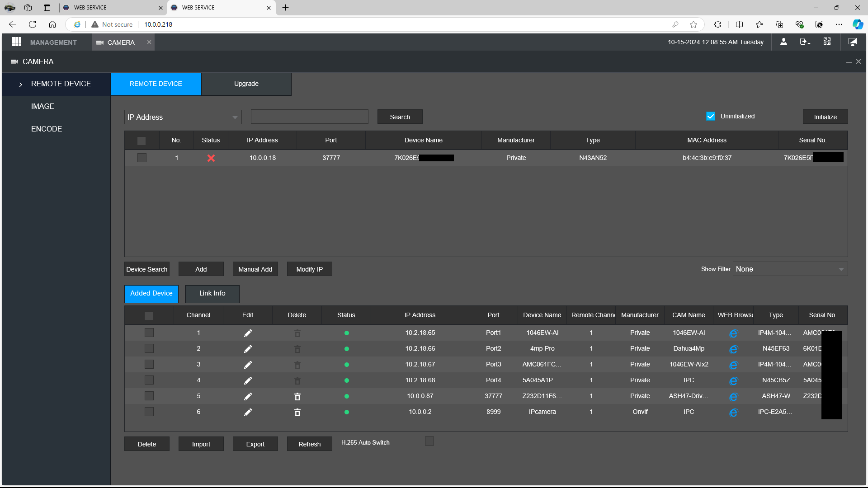
Task: Open web browser for channel 4
Action: 733,381
